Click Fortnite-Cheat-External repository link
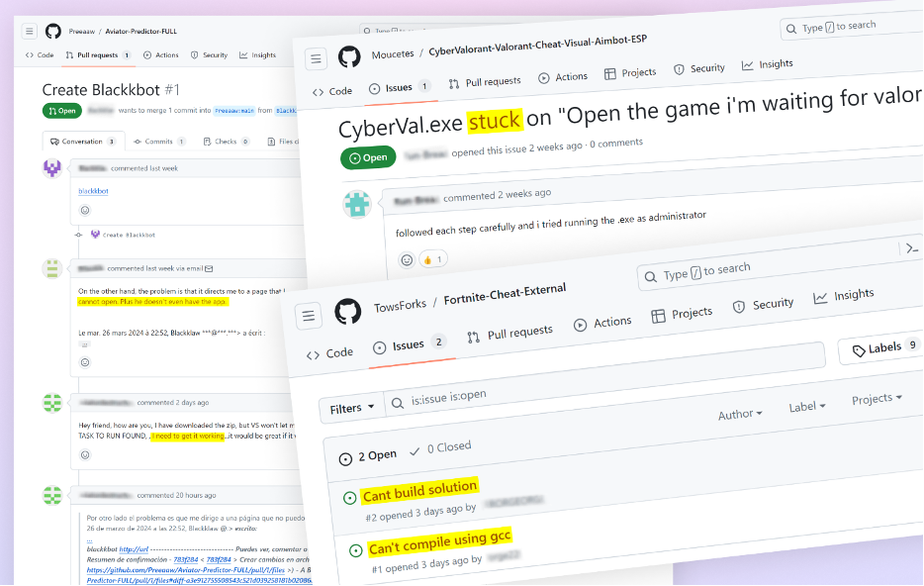924x586 pixels. [505, 294]
